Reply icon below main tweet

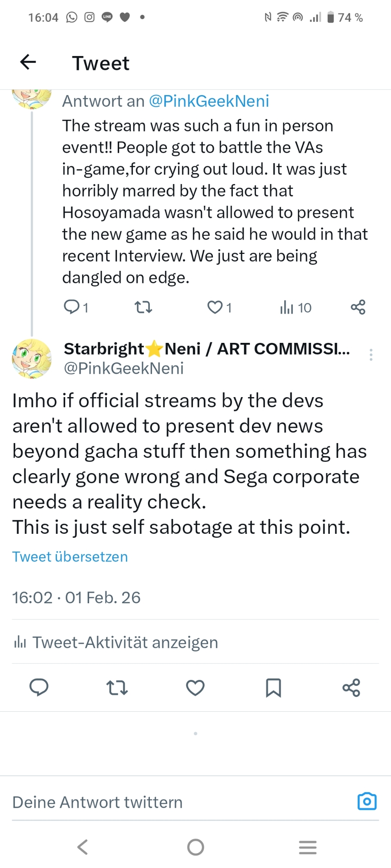tap(39, 687)
